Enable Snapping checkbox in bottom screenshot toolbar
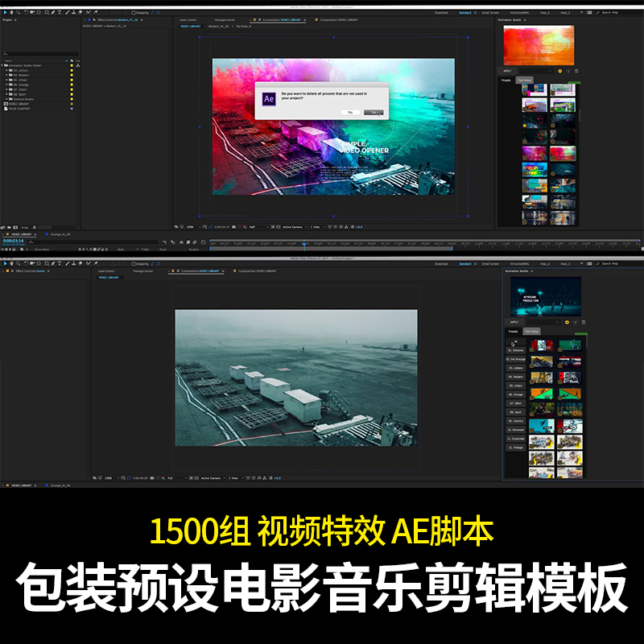Image resolution: width=644 pixels, height=644 pixels. 134,264
